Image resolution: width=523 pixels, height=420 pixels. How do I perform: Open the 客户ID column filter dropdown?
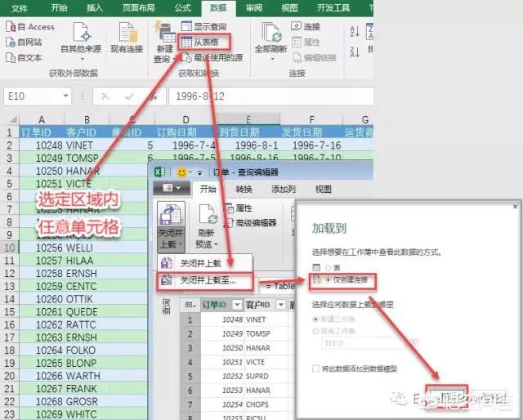(281, 304)
